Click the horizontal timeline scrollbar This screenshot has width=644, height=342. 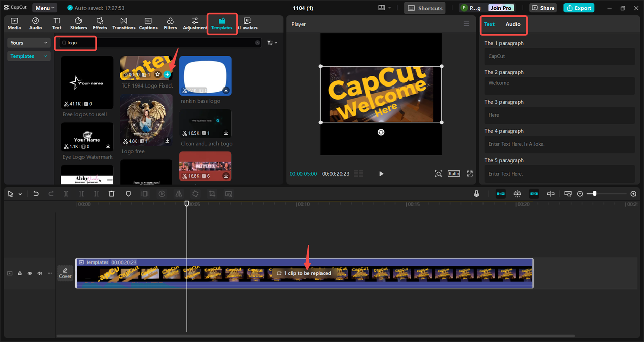(315, 336)
